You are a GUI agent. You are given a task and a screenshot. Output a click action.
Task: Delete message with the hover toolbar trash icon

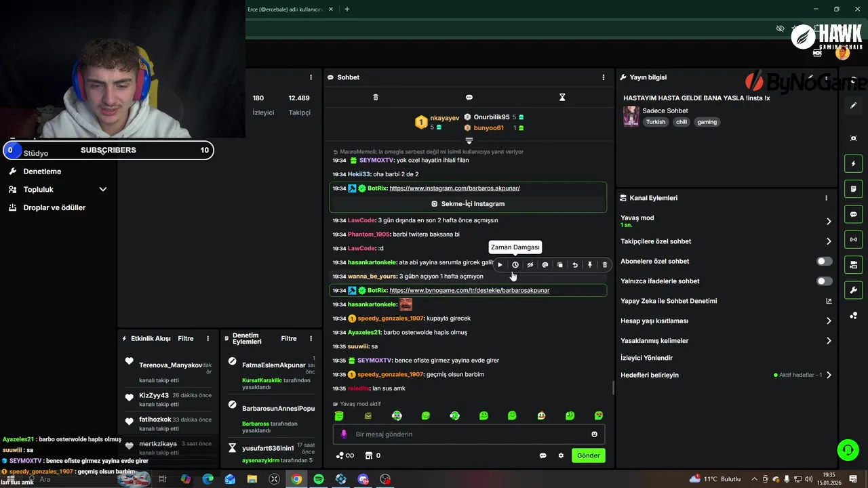point(605,265)
